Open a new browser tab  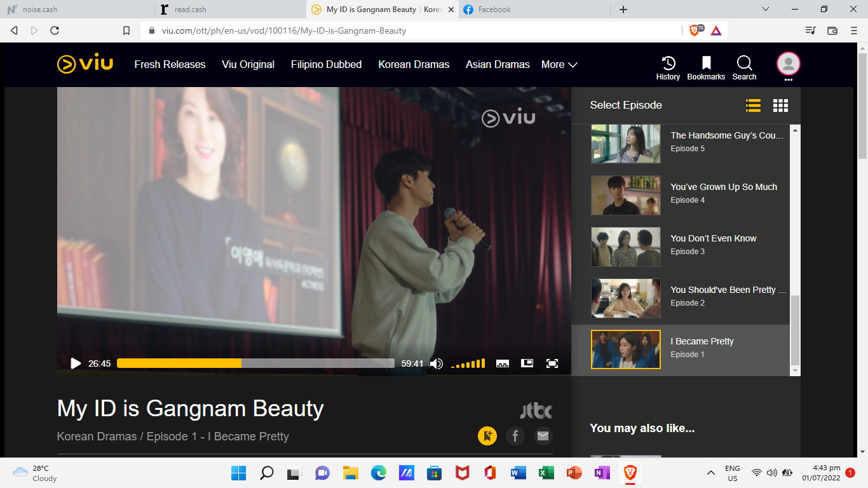(623, 10)
